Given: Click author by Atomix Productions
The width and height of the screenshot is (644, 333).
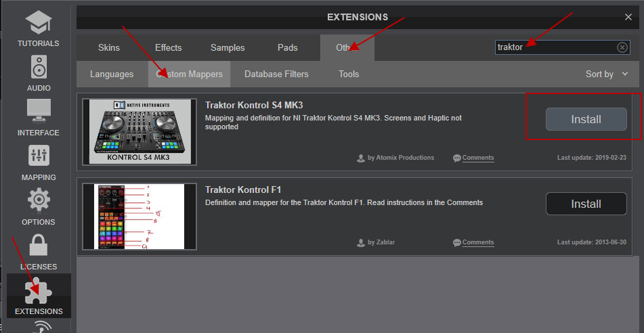Looking at the screenshot, I should coord(401,158).
